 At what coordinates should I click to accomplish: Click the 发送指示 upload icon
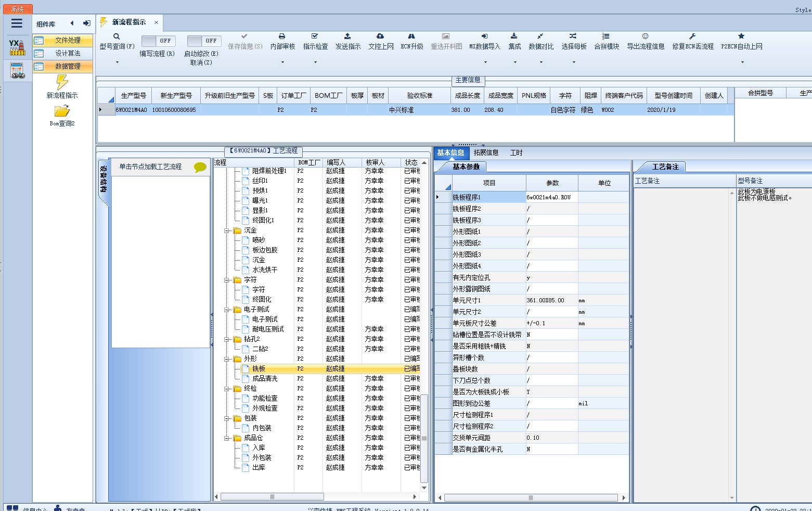pos(347,36)
